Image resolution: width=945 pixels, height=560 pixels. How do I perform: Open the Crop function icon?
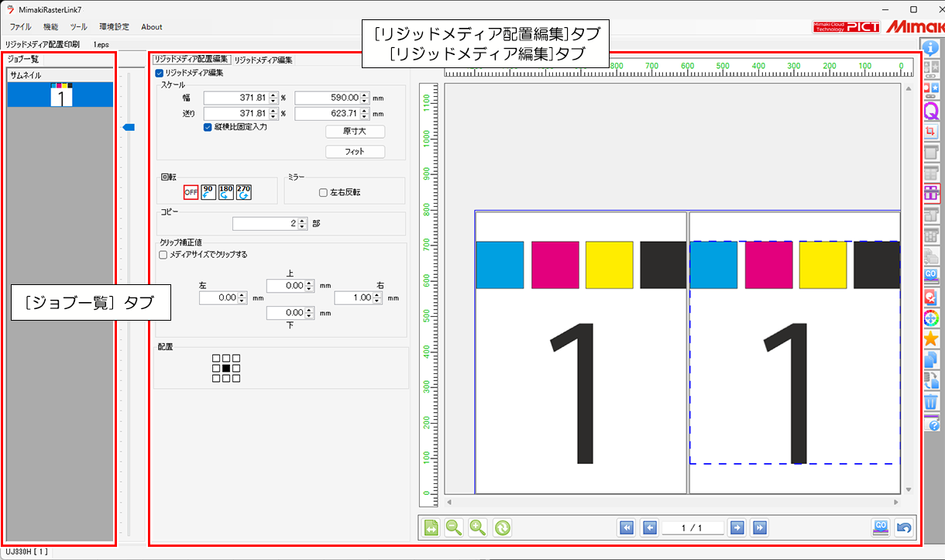click(932, 132)
